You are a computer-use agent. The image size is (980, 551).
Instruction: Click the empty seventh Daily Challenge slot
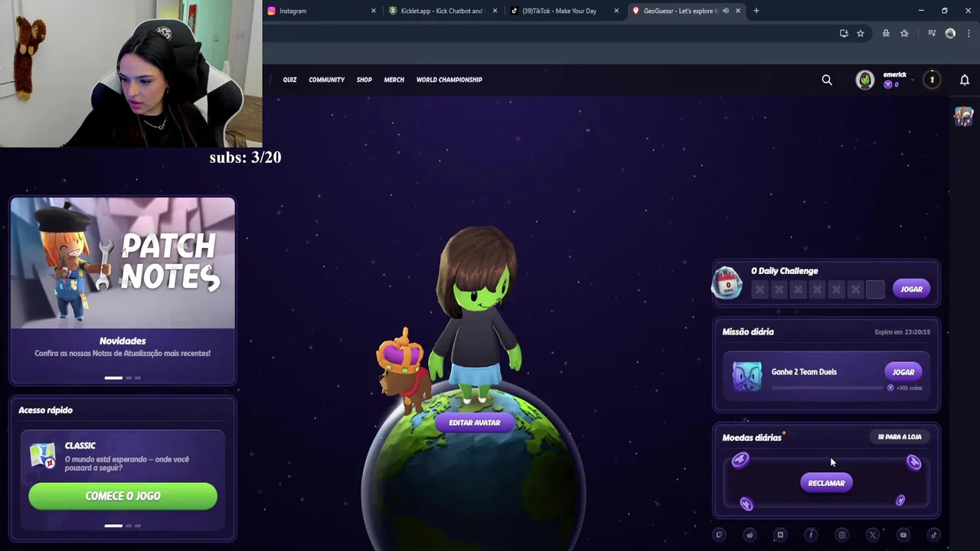coord(875,289)
